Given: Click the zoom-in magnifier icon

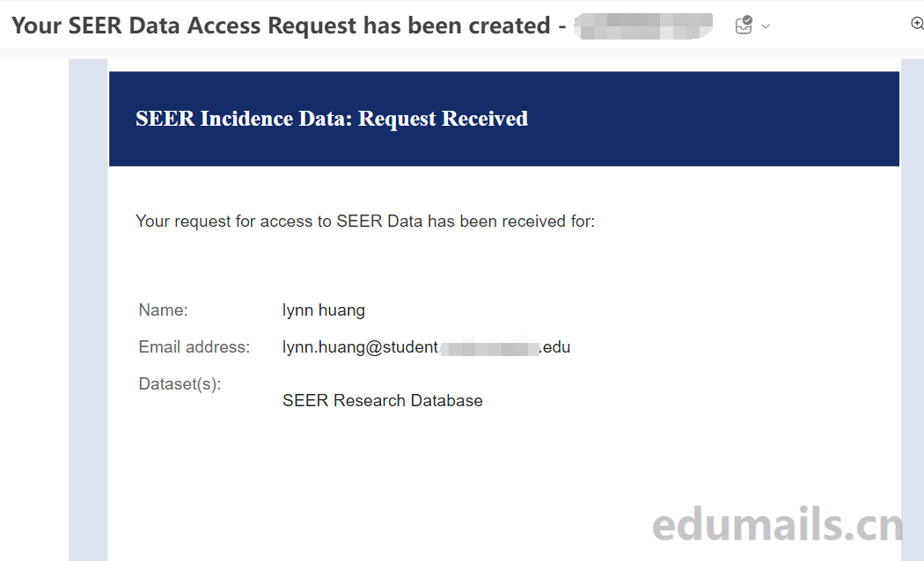Looking at the screenshot, I should [916, 25].
